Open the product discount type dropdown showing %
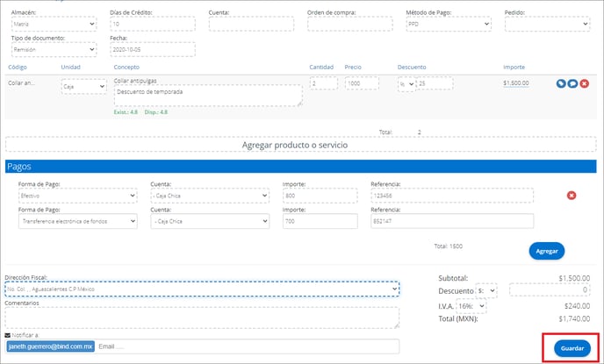604x364 pixels. coord(406,84)
